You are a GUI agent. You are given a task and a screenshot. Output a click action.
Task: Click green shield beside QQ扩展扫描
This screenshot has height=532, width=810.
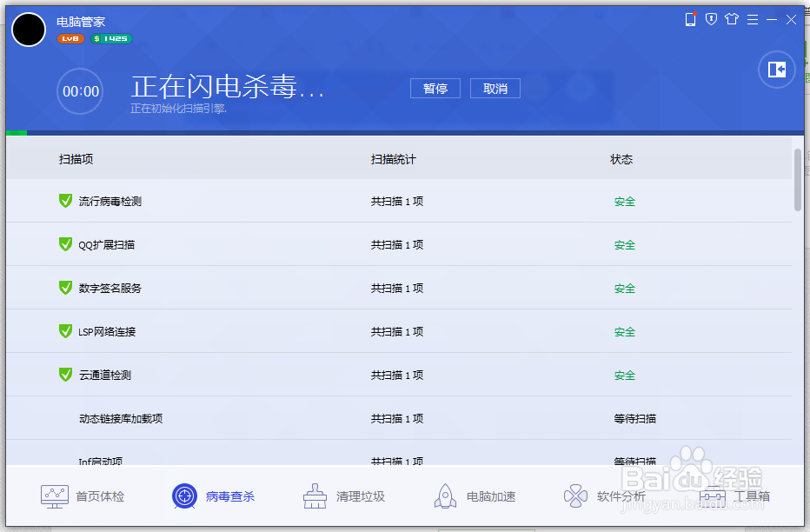click(65, 243)
